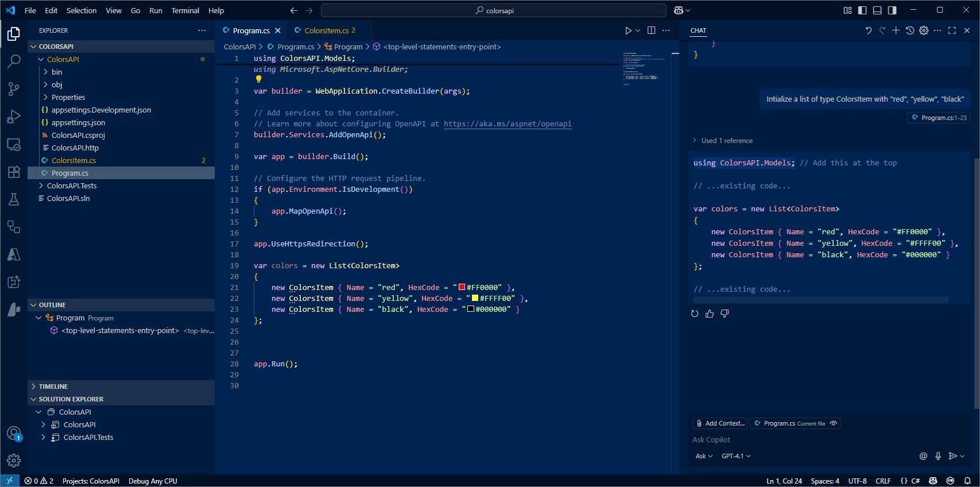Open the File menu
Image resolution: width=980 pixels, height=487 pixels.
click(x=30, y=10)
